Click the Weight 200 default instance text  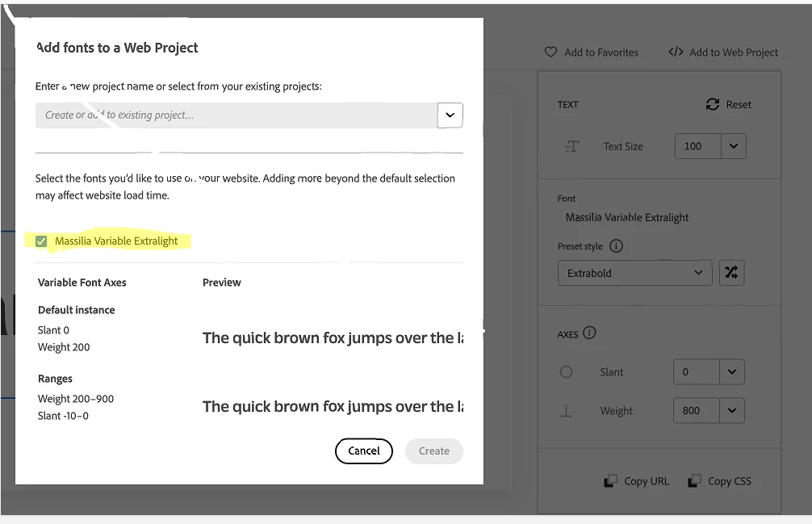tap(64, 347)
